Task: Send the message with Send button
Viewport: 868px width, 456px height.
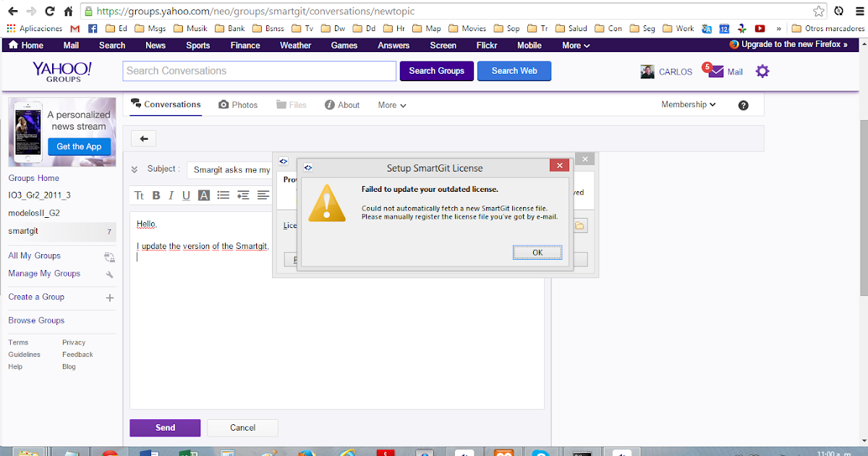Action: pyautogui.click(x=165, y=428)
